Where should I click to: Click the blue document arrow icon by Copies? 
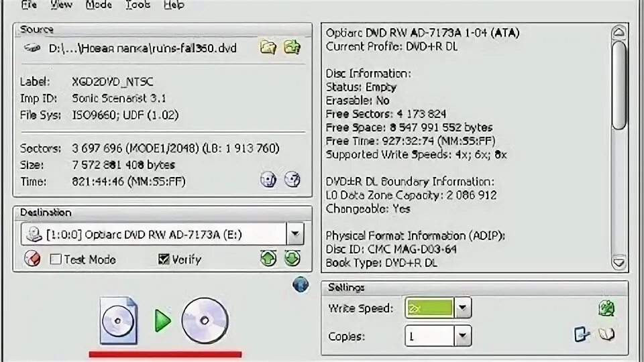point(582,335)
